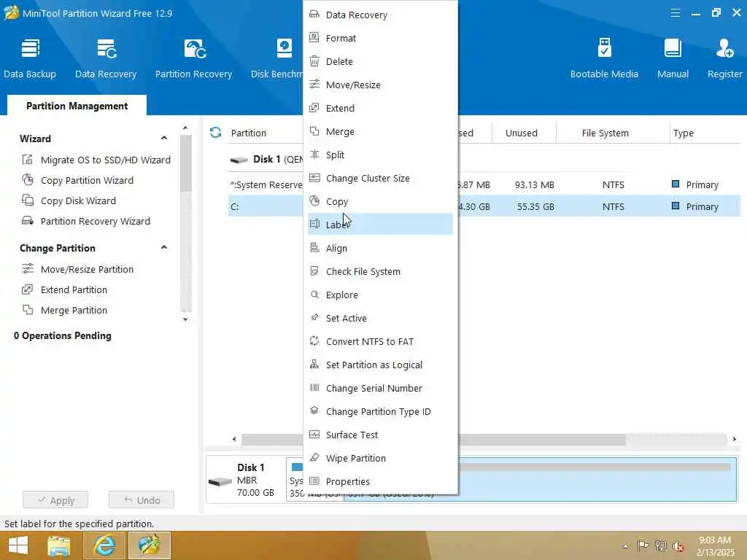747x560 pixels.
Task: Click Change Partition Type ID icon
Action: 314,411
